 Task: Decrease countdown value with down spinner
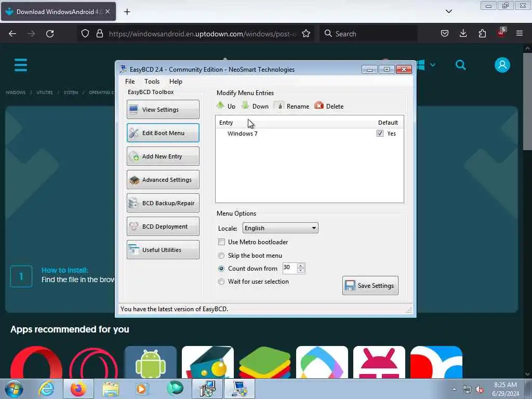[301, 270]
